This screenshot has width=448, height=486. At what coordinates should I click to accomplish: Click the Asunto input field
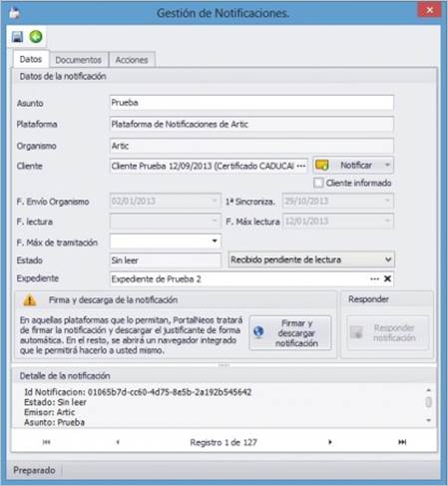(251, 103)
